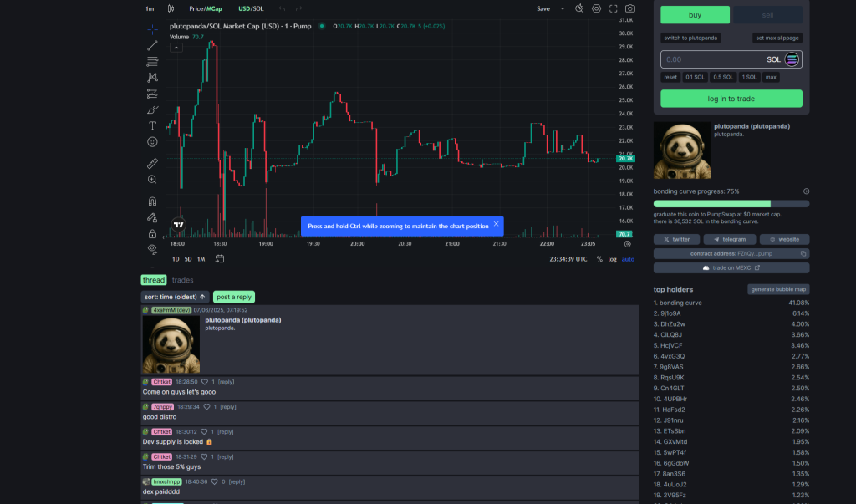Image resolution: width=856 pixels, height=504 pixels.
Task: Click the bonding curve progress bar
Action: (731, 204)
